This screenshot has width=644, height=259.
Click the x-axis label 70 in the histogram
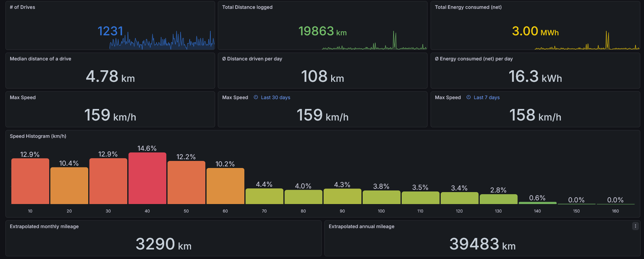coord(264,211)
